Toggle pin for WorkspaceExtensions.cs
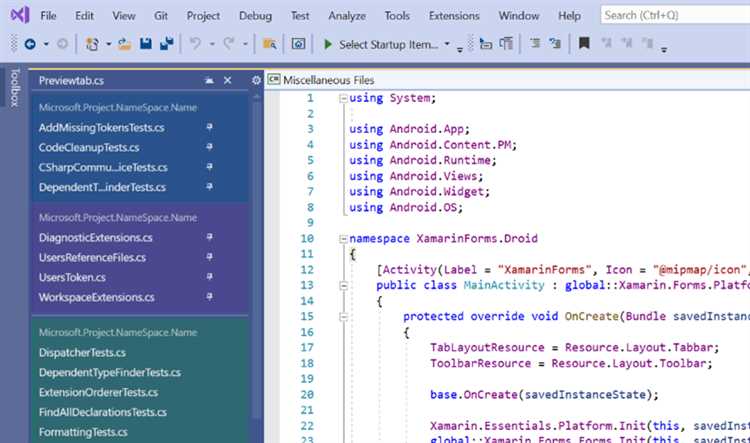The height and width of the screenshot is (443, 750). click(x=209, y=297)
